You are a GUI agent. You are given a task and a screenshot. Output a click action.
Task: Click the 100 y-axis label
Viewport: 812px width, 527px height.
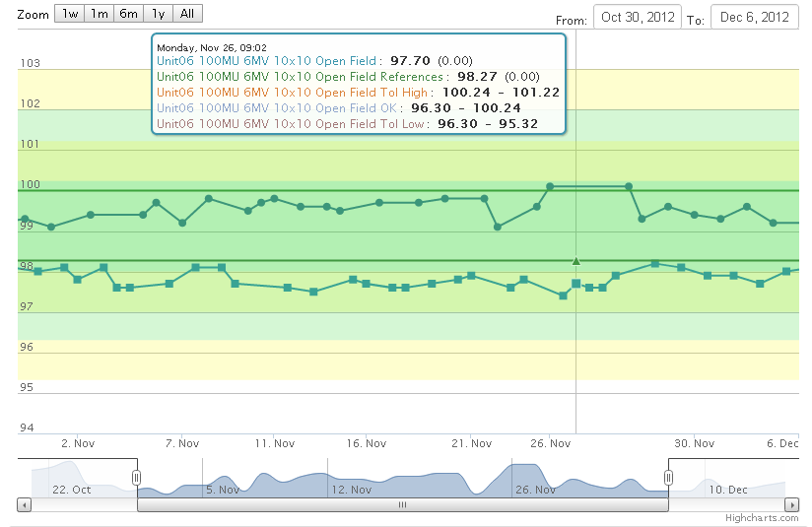point(30,185)
